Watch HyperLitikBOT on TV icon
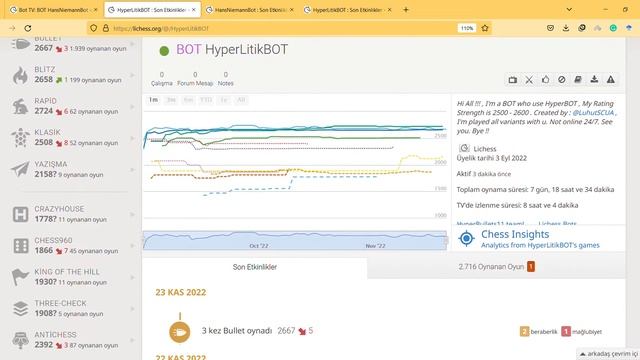The image size is (640, 360). 513,80
